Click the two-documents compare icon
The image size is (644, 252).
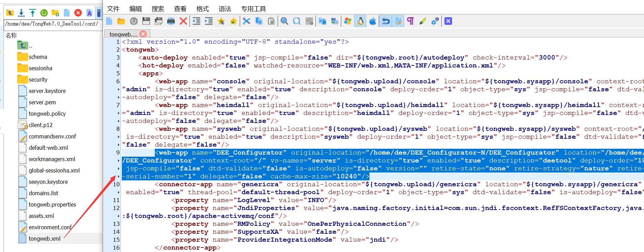[322, 21]
